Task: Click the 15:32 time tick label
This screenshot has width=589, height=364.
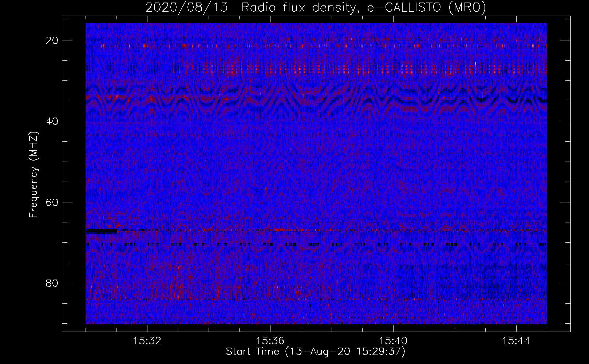Action: pyautogui.click(x=147, y=341)
